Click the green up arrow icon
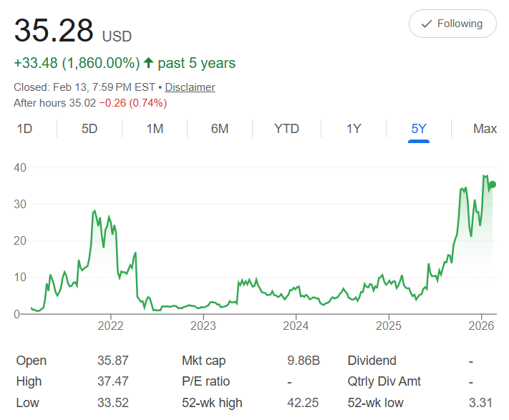The image size is (509, 420). [x=149, y=63]
